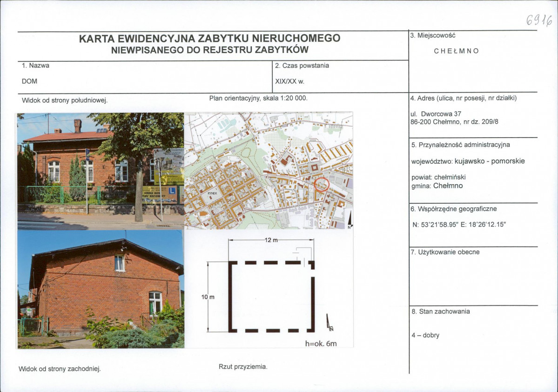
Task: Click the "3. Miejscowość" label
Action: coord(433,35)
